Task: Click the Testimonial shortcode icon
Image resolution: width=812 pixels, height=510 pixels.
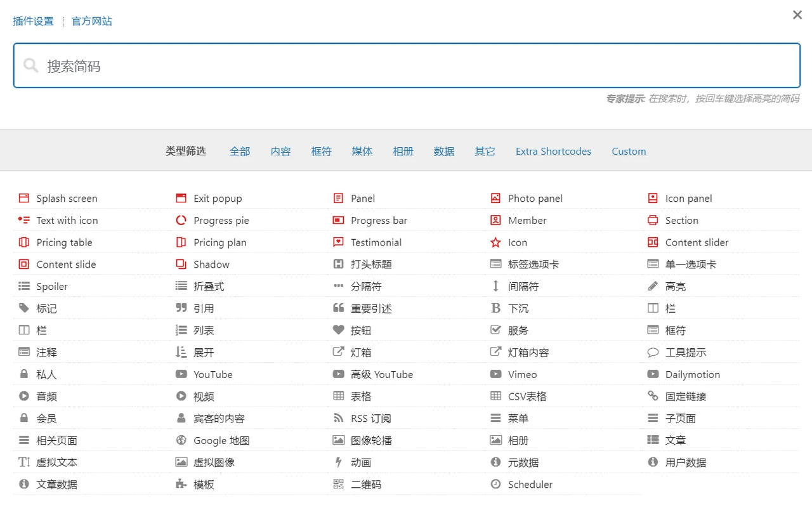Action: 339,242
